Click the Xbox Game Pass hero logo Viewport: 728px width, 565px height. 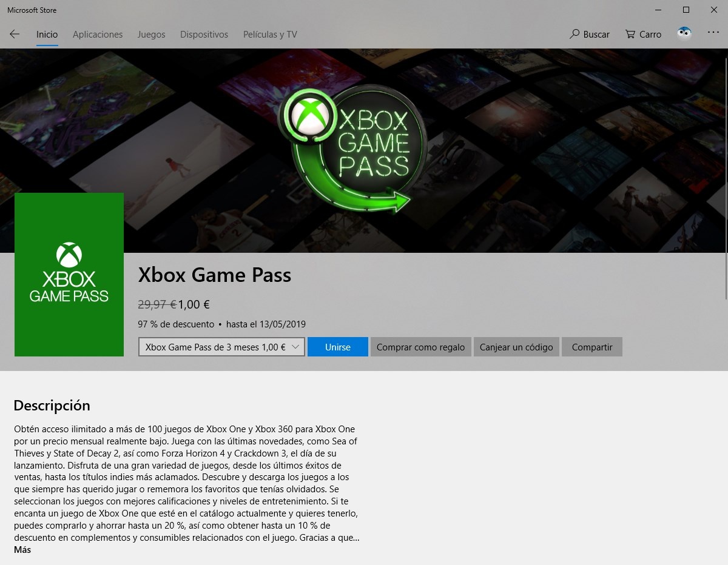pyautogui.click(x=352, y=149)
